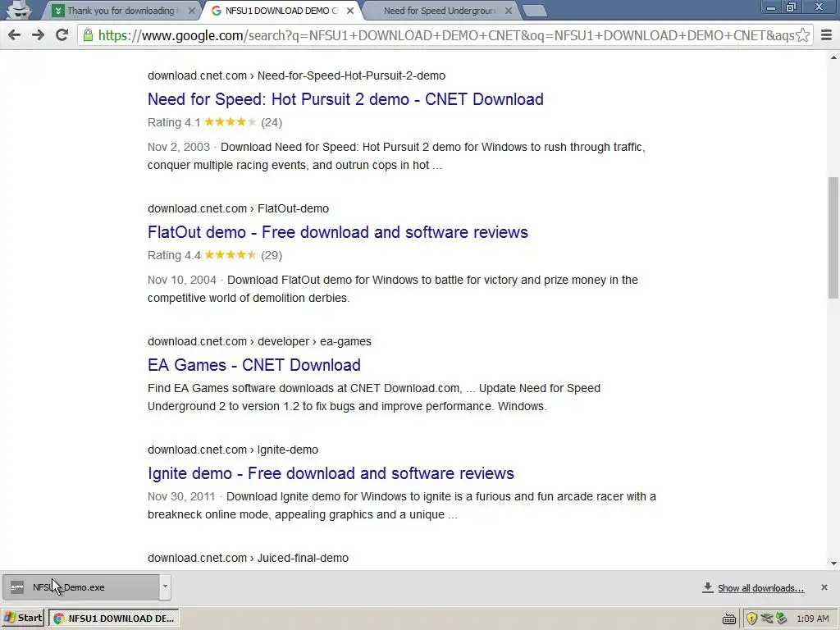Click the security shield tray icon

coord(752,619)
